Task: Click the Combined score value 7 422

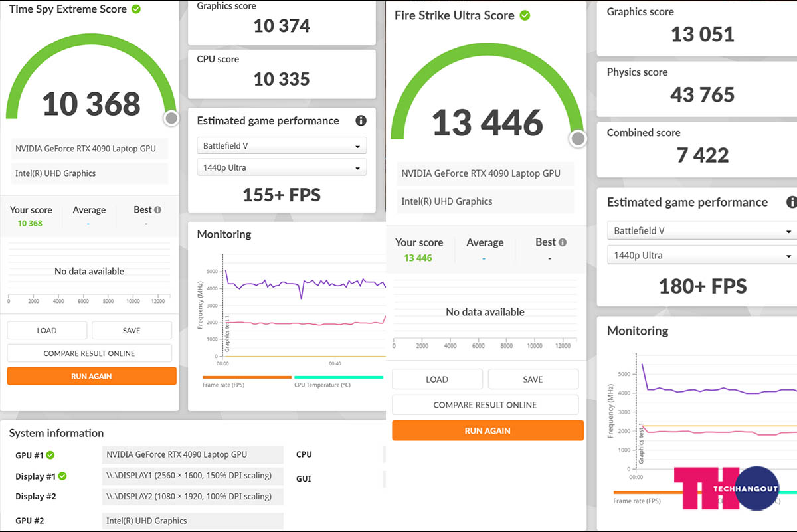Action: [x=703, y=155]
